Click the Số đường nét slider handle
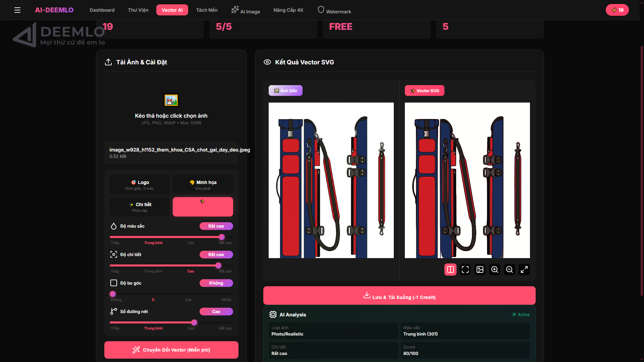The image size is (644, 362). pyautogui.click(x=194, y=322)
